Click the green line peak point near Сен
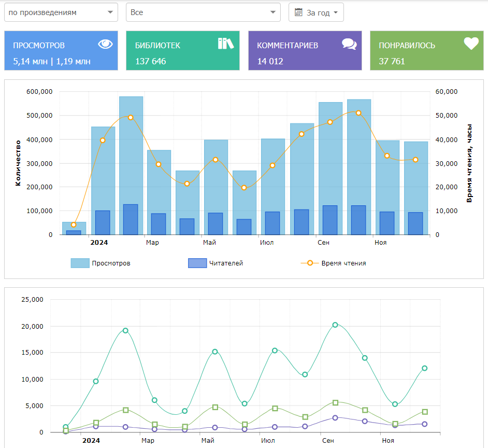 point(335,325)
